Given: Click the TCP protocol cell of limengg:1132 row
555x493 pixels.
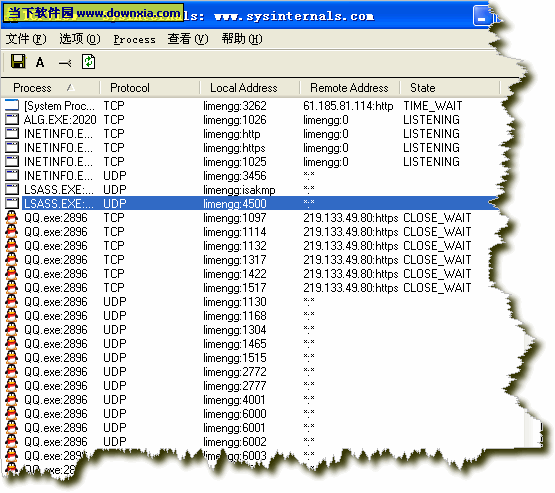Looking at the screenshot, I should point(114,246).
